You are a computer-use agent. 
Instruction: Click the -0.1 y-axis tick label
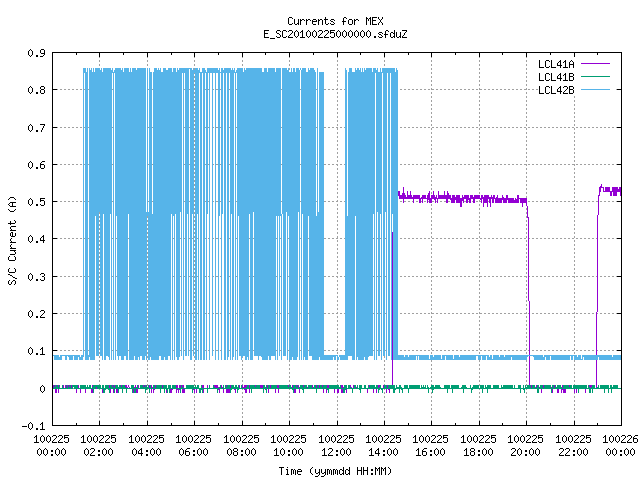coord(33,426)
